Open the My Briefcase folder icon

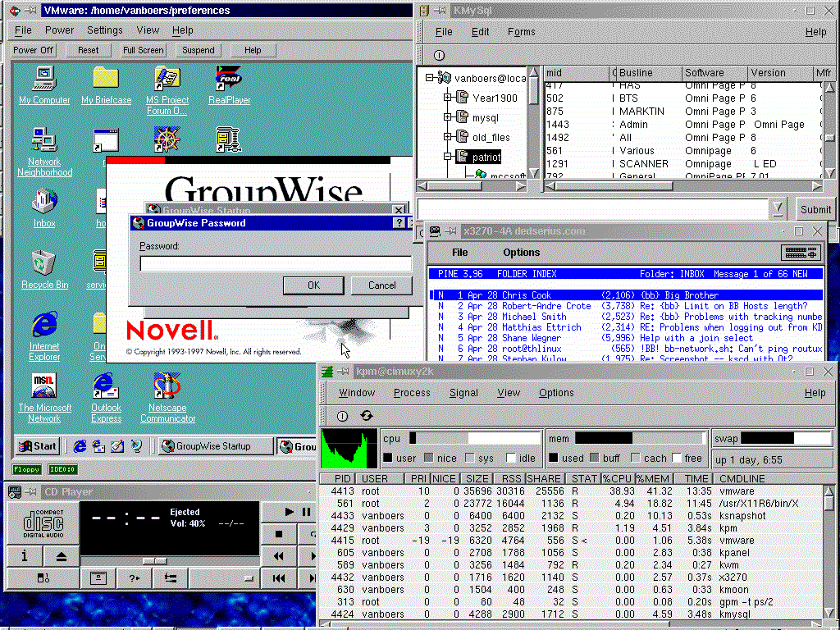point(106,85)
